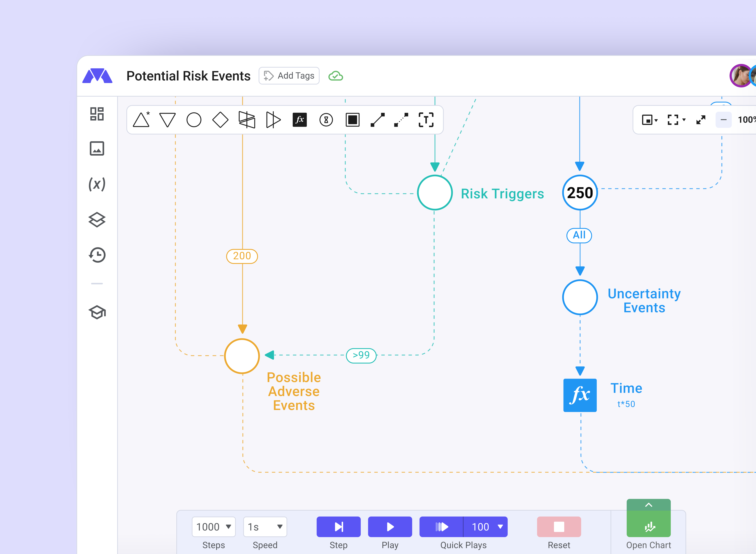Click the >99 connection label
The image size is (756, 554).
pos(361,355)
